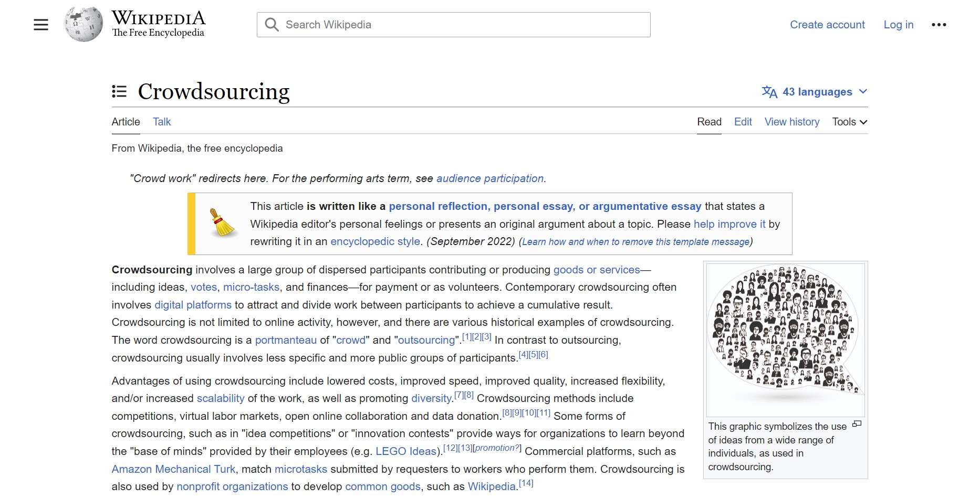Click the nonprofit organizations link
Viewport: 980px width, 498px height.
click(x=232, y=486)
